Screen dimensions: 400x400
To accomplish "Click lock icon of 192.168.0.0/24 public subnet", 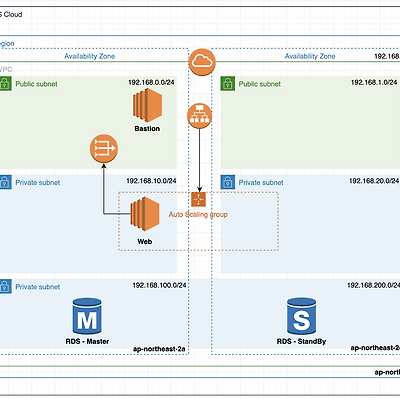I will click(x=5, y=84).
